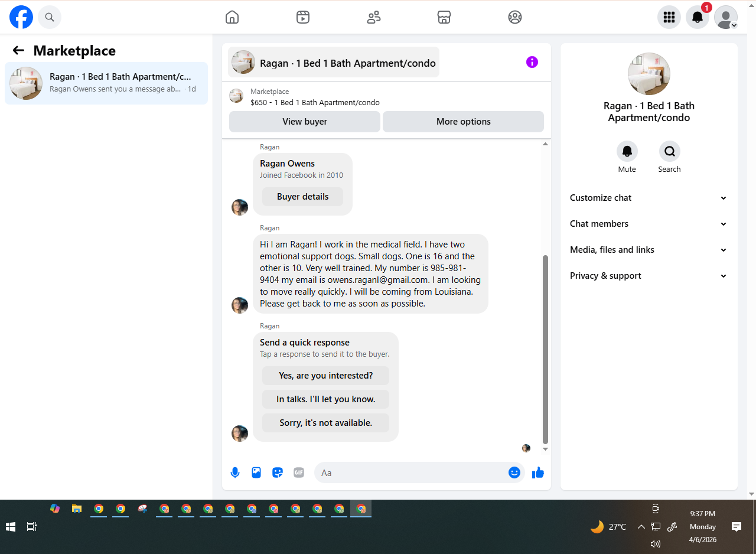
Task: Click the "Joined Facebook in 2010" text
Action: (301, 175)
